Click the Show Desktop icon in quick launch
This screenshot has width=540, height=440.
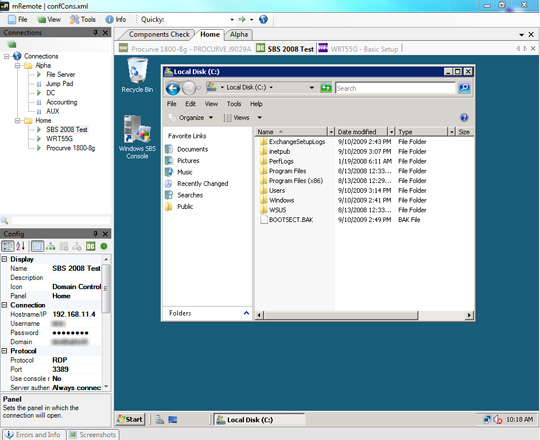coord(173,419)
